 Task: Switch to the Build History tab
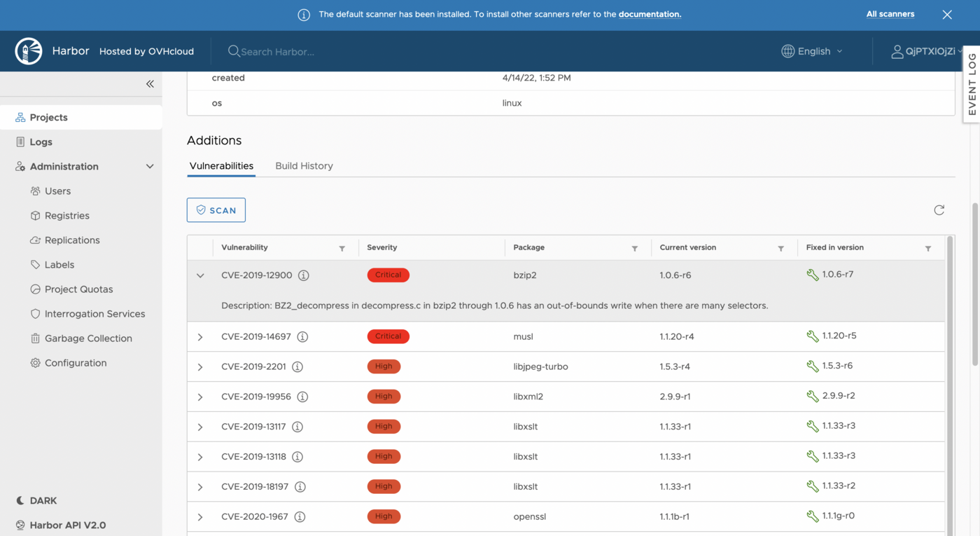tap(304, 166)
